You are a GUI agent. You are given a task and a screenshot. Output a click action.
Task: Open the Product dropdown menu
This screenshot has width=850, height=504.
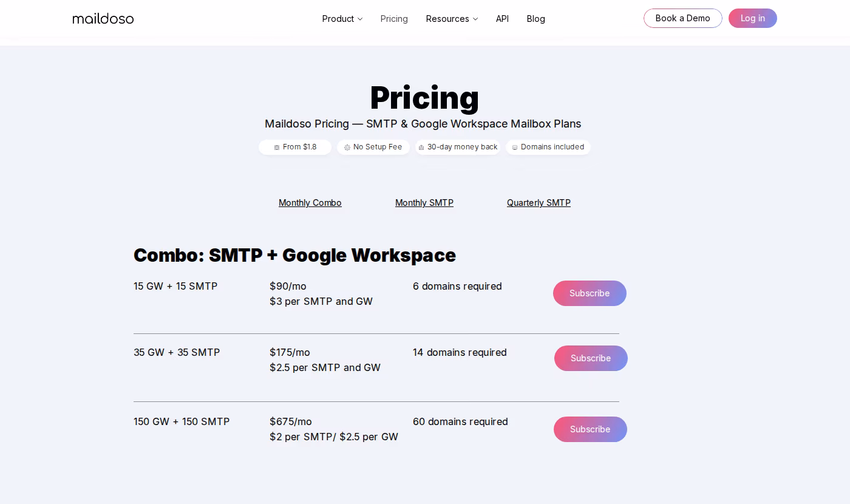(x=342, y=19)
